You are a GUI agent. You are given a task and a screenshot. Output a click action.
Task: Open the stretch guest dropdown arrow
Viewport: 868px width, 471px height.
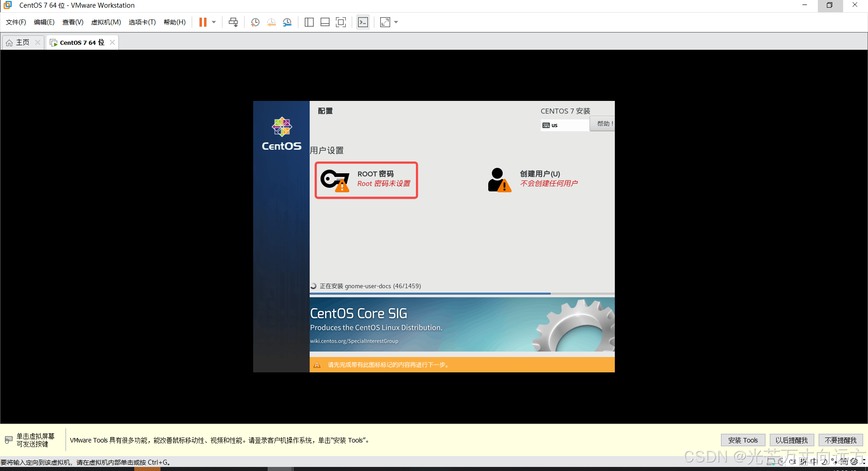click(396, 22)
